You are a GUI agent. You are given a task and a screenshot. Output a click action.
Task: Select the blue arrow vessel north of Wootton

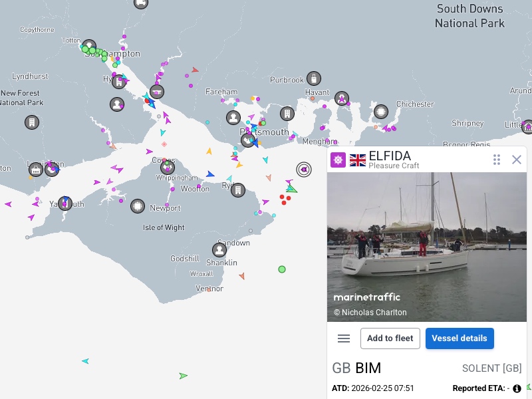210,174
